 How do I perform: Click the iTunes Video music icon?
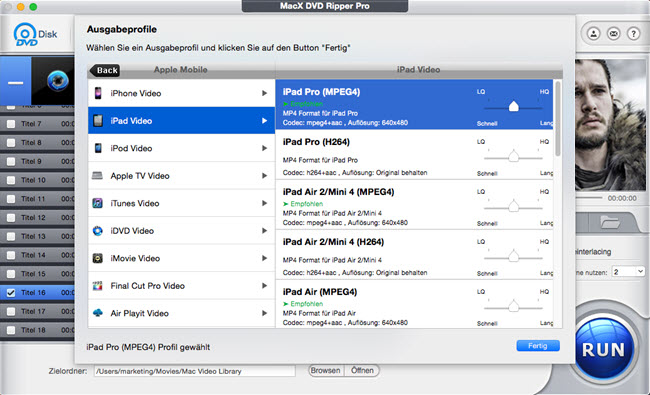click(x=97, y=203)
